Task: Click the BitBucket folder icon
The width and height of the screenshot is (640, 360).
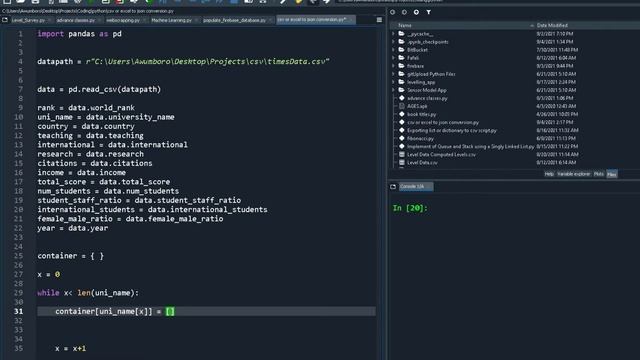Action: [402, 50]
